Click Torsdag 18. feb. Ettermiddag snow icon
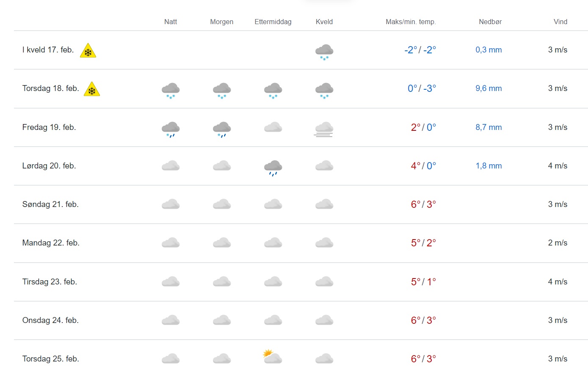This screenshot has width=588, height=378. coord(273,91)
